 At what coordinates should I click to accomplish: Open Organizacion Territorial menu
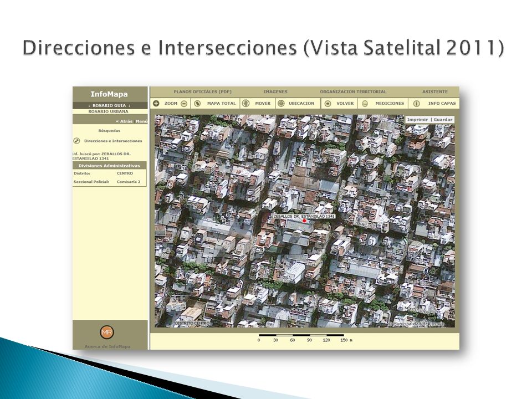(x=353, y=91)
